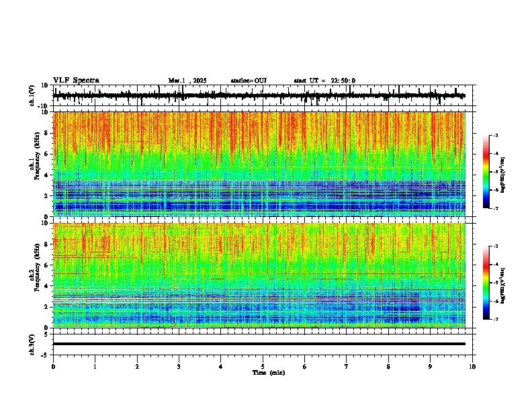Click the "station=OUI" header label
Viewport: 532px width, 411px height.
(249, 81)
